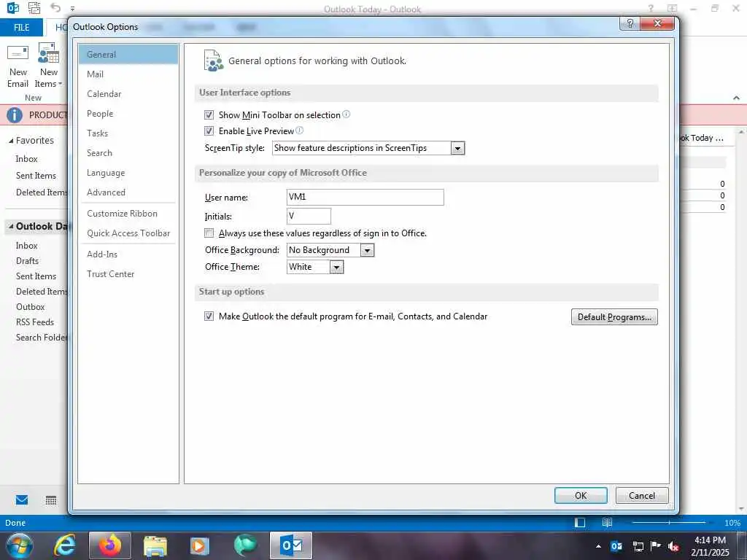
Task: Open File Explorer from the taskbar
Action: [x=155, y=545]
